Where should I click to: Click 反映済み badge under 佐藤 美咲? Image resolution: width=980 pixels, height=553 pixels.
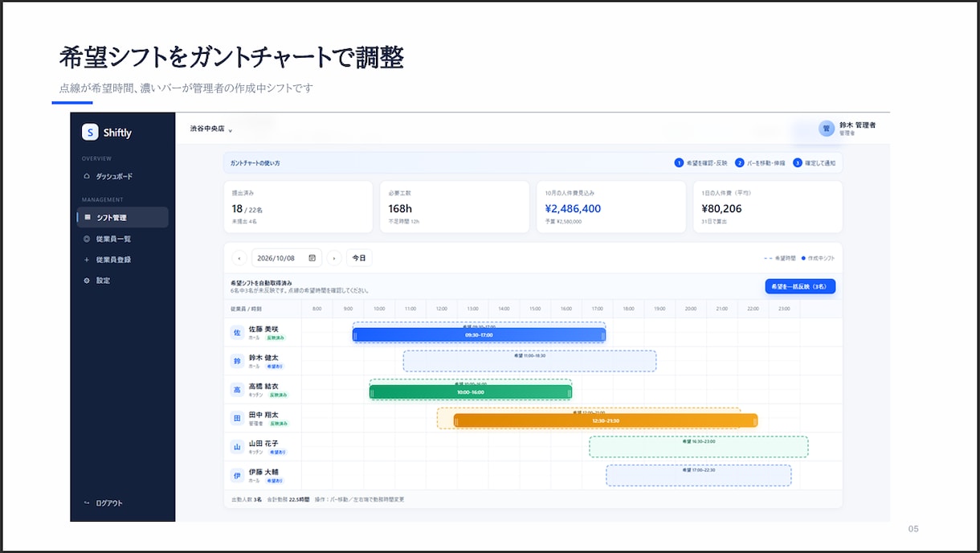coord(277,338)
